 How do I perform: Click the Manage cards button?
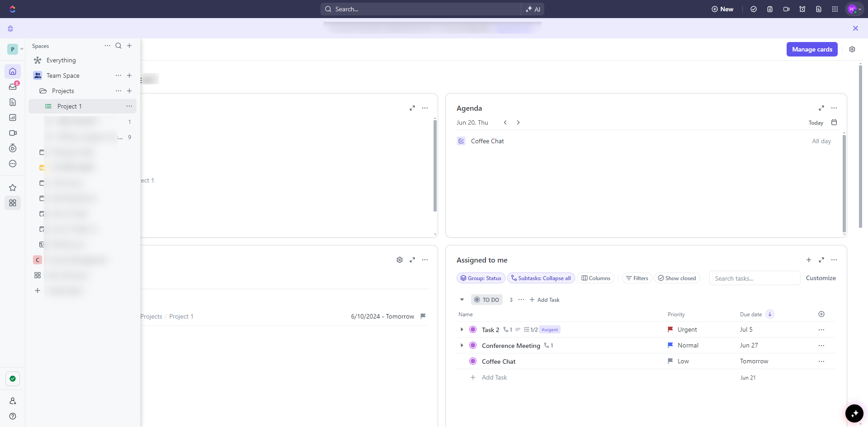click(812, 49)
